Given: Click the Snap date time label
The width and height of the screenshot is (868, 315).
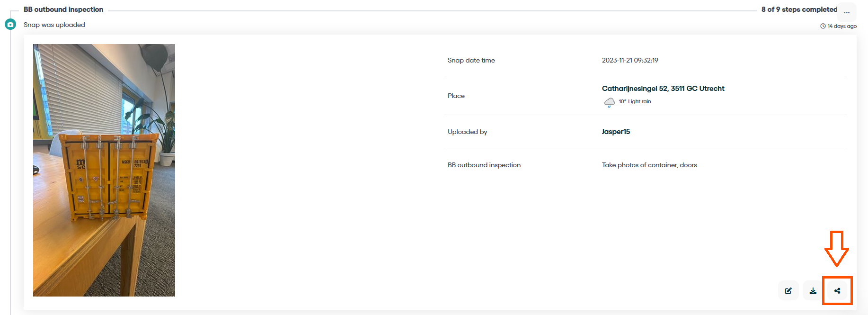Looking at the screenshot, I should click(x=471, y=60).
